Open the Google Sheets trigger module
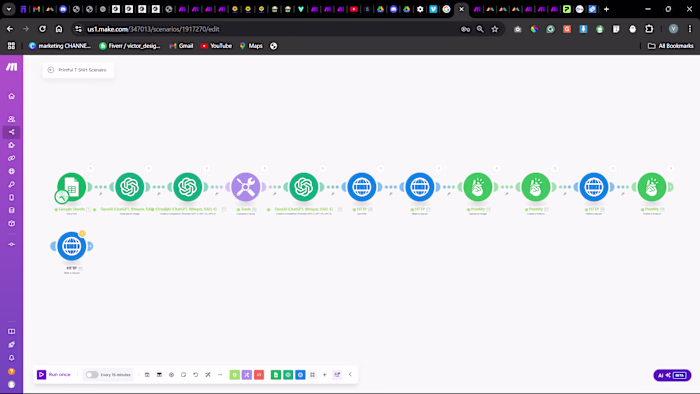700x394 pixels. [x=71, y=187]
